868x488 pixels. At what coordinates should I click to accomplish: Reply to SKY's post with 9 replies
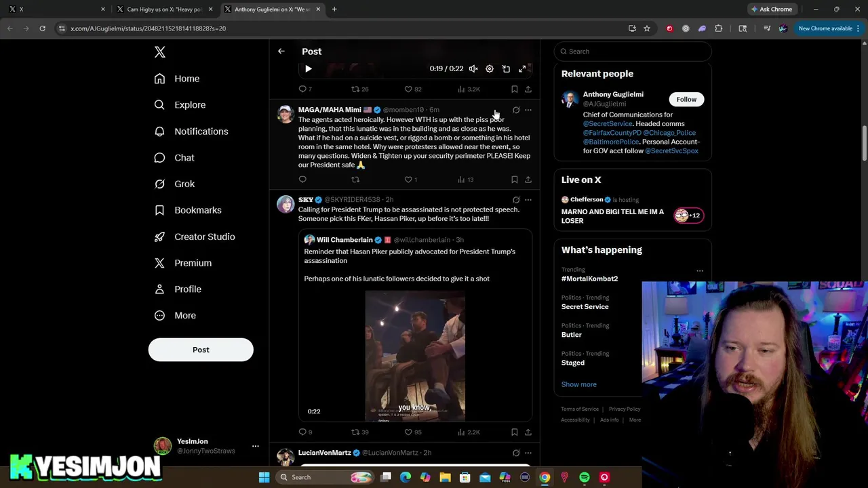(305, 432)
